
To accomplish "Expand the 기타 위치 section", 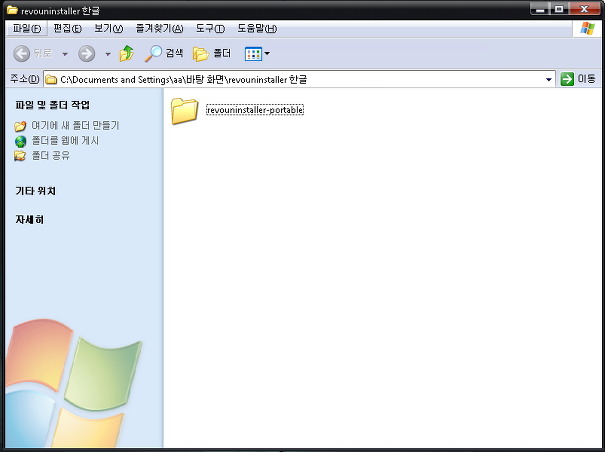I will pyautogui.click(x=35, y=191).
